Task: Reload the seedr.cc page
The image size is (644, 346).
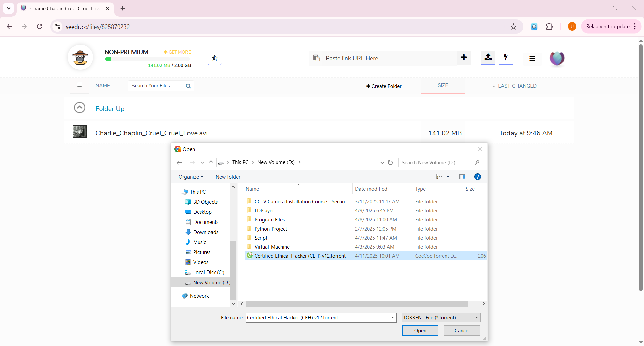Action: coord(39,27)
